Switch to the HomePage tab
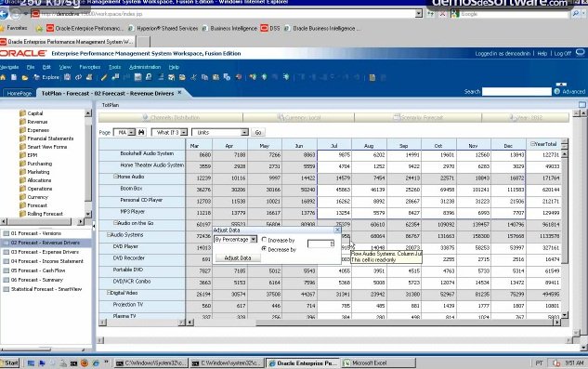The height and width of the screenshot is (369, 588). click(x=19, y=93)
